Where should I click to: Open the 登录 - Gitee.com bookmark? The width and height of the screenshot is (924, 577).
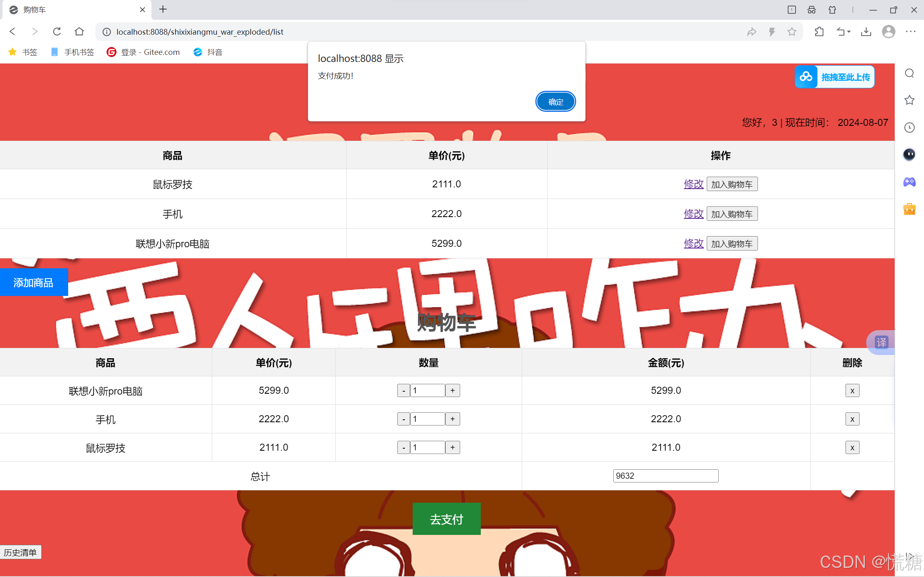pos(143,52)
